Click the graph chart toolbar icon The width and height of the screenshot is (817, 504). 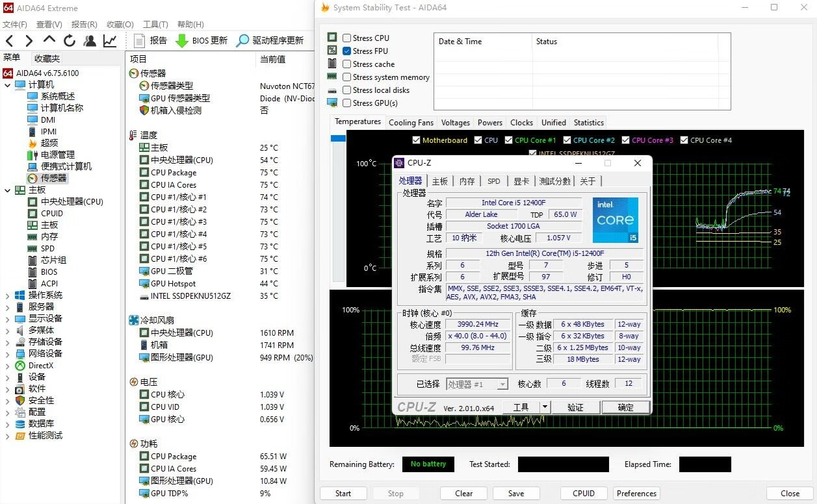pyautogui.click(x=110, y=41)
